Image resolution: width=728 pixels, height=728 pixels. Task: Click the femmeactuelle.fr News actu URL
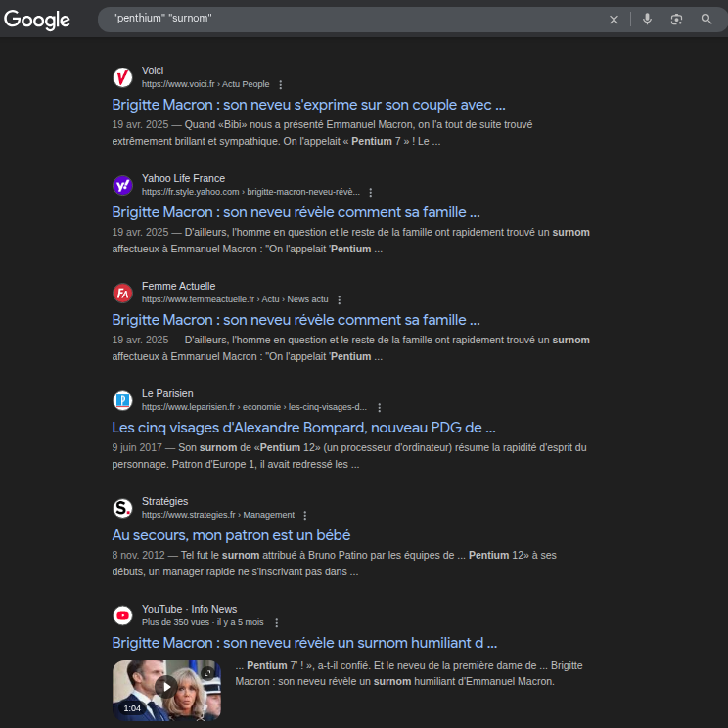[235, 300]
